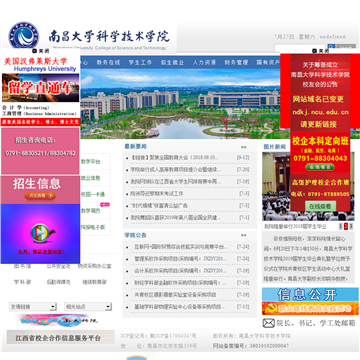Open the 财务管理 menu item
360x360 pixels.
coord(236,62)
